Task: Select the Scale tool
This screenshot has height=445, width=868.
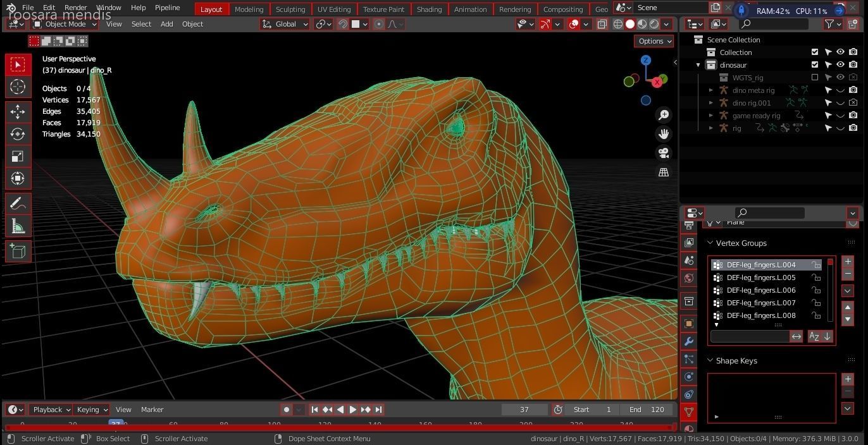Action: (x=18, y=156)
